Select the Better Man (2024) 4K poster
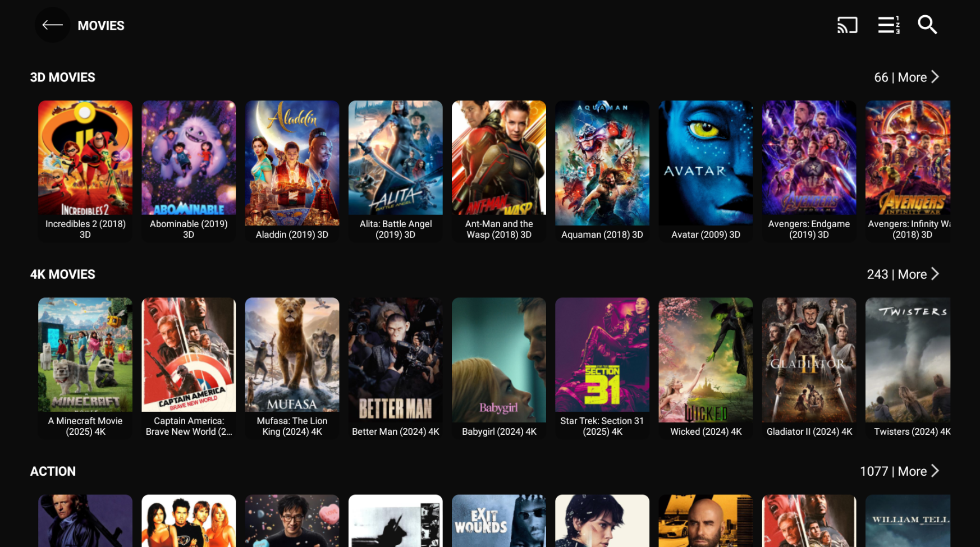This screenshot has width=980, height=547. pyautogui.click(x=395, y=368)
